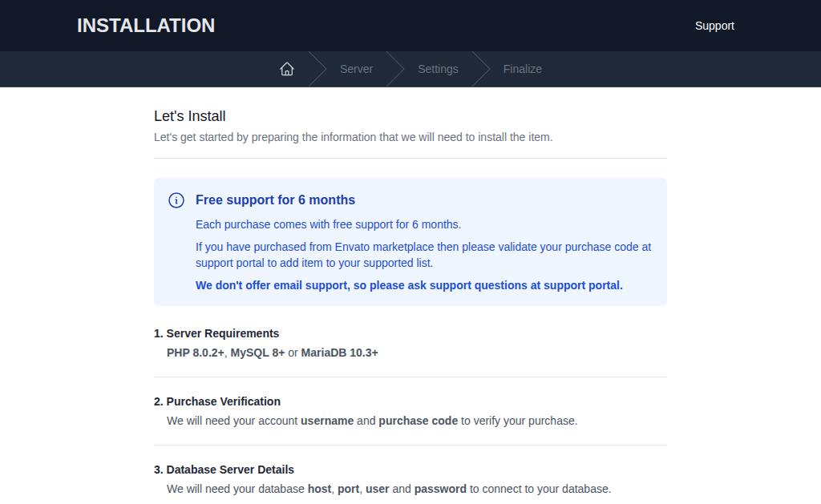
Task: Go to the Server step
Action: click(356, 69)
